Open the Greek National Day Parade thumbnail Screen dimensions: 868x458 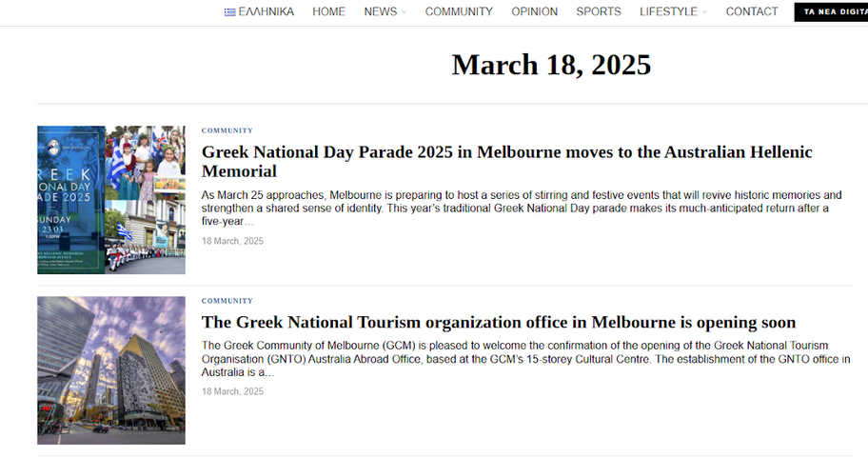pyautogui.click(x=111, y=200)
